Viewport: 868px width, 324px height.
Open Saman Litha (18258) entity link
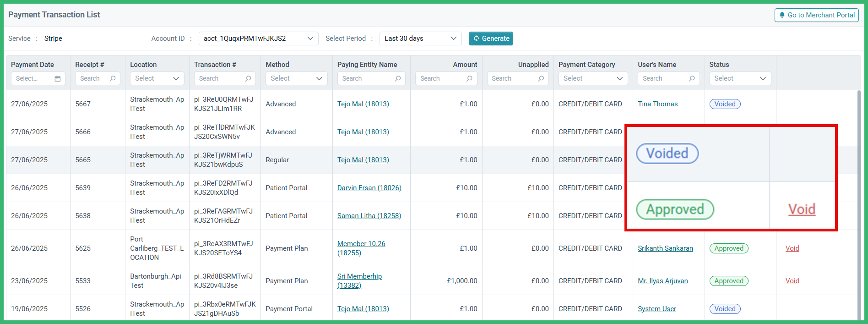coord(369,216)
